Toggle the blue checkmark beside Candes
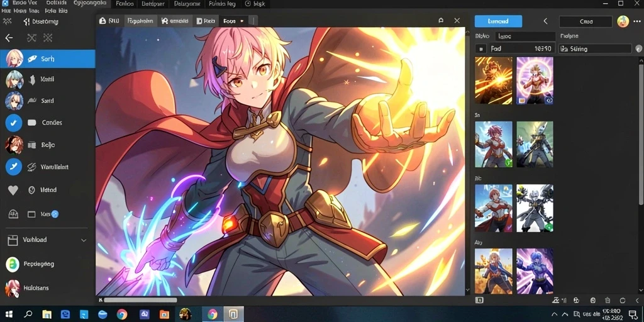This screenshot has height=322, width=644. (x=14, y=123)
